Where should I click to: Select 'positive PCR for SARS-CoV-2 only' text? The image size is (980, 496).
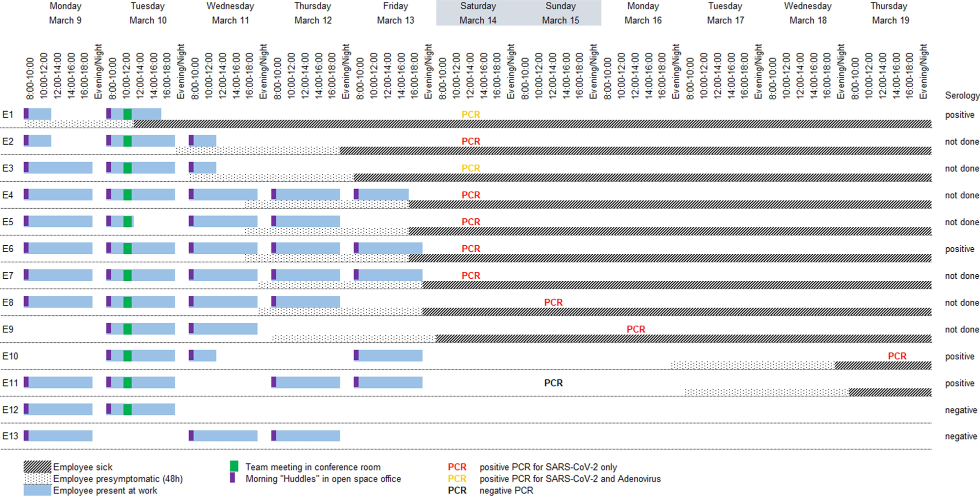[548, 467]
